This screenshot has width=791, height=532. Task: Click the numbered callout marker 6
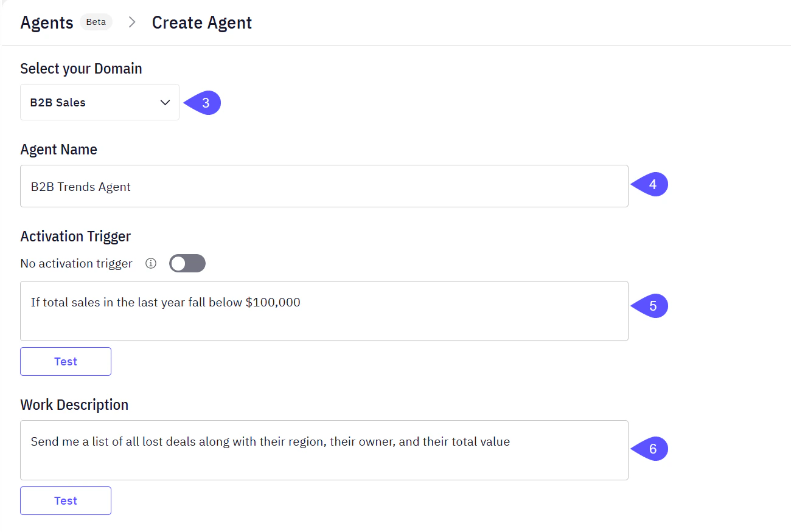point(654,449)
